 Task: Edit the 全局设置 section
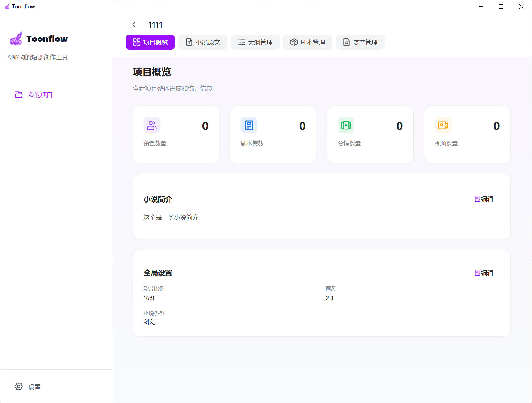click(x=484, y=273)
